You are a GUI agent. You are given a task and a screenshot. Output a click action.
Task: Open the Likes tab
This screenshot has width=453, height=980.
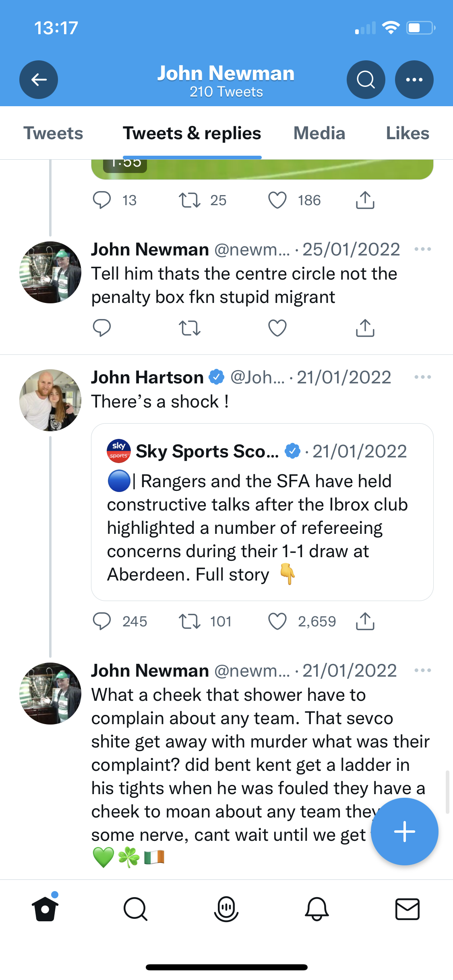(x=407, y=133)
